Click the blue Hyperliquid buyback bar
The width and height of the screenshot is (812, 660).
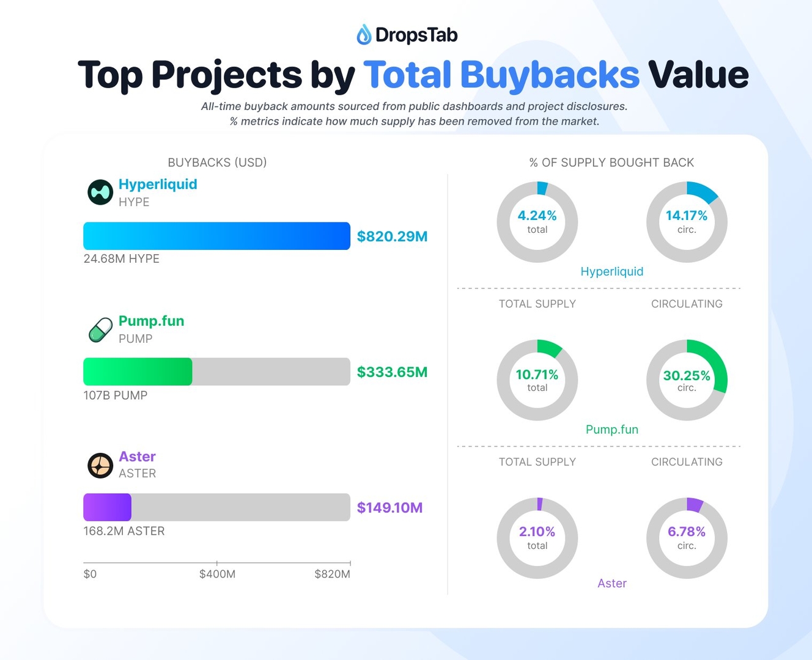[x=216, y=236]
